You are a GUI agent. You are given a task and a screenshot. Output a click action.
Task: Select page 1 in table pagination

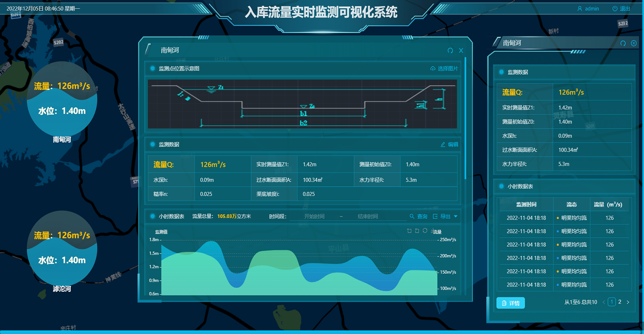612,302
